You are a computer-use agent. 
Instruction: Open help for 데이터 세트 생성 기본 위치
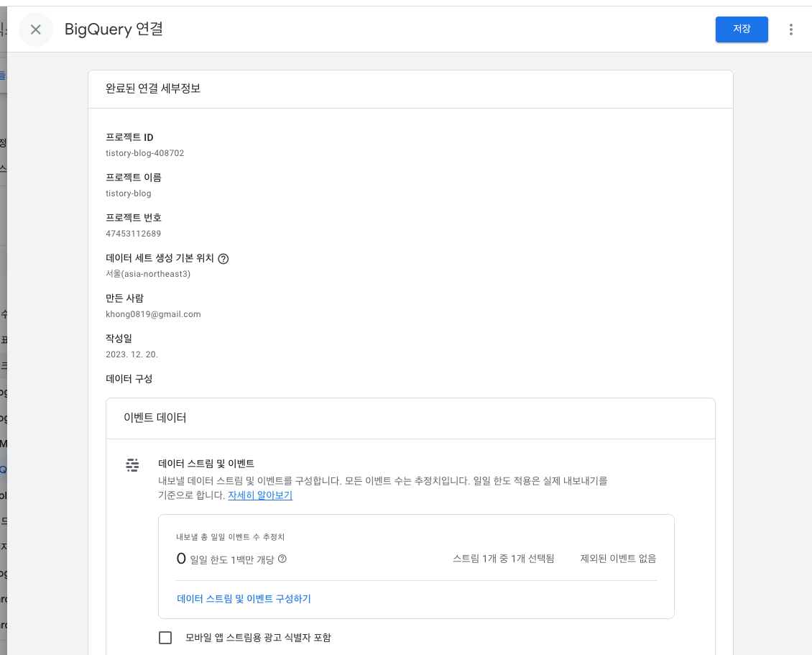[x=223, y=259]
